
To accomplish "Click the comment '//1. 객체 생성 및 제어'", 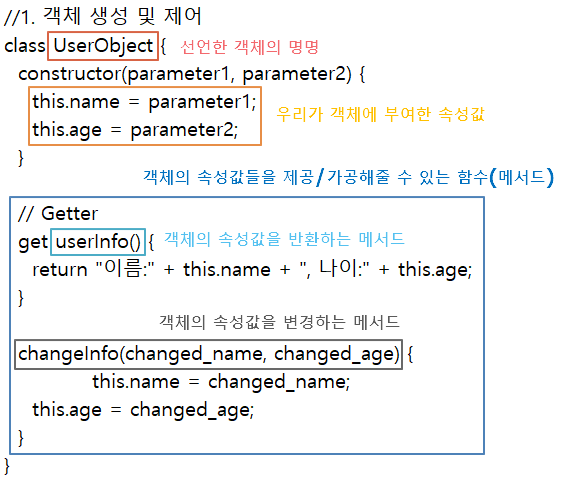I will pos(102,16).
